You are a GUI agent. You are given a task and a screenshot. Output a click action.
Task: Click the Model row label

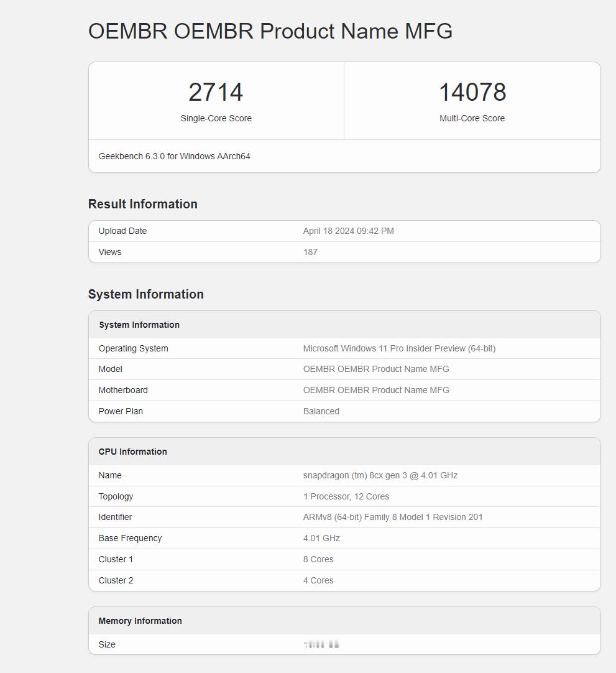point(110,369)
